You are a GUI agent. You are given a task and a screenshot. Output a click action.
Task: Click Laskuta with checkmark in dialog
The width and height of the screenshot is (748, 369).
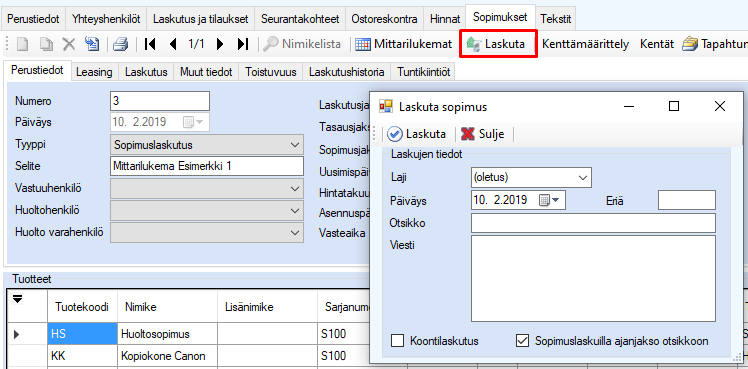pos(417,134)
